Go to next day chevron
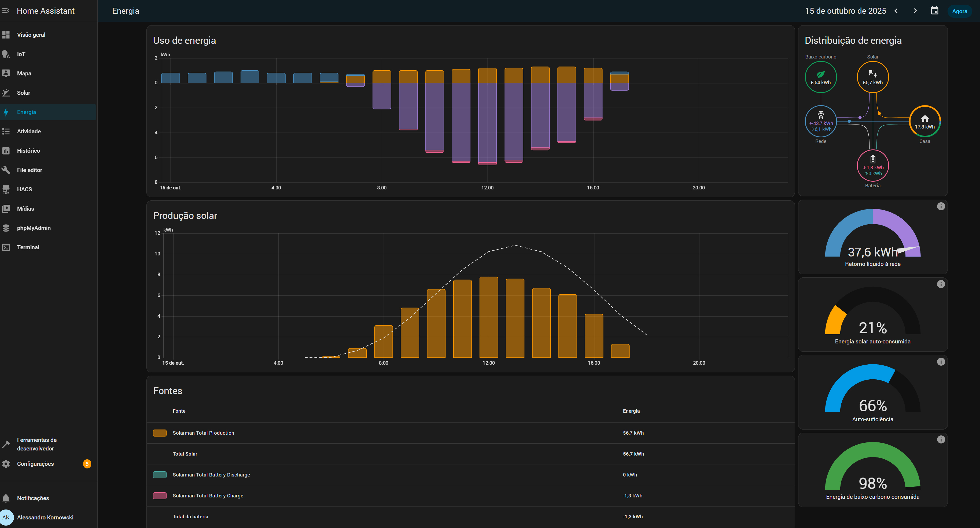The height and width of the screenshot is (528, 980). pos(915,11)
